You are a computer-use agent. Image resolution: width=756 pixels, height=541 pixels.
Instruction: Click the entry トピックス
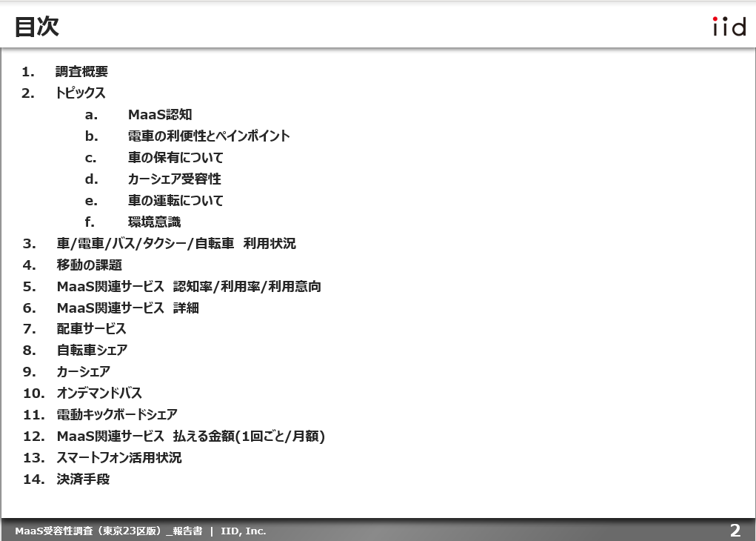[80, 93]
